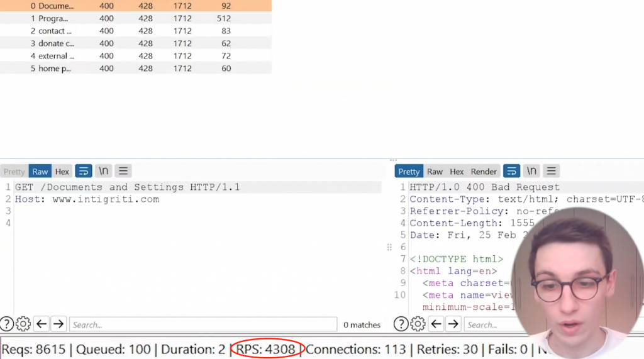Screen dimensions: 644x359
Task: Switch response view to Raw tab
Action: (x=435, y=171)
